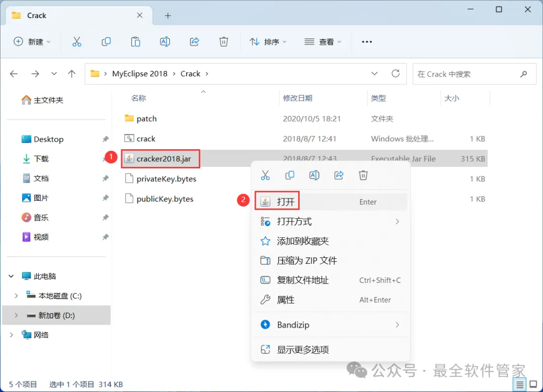Click the Share icon in the context menu
The image size is (543, 392).
339,175
